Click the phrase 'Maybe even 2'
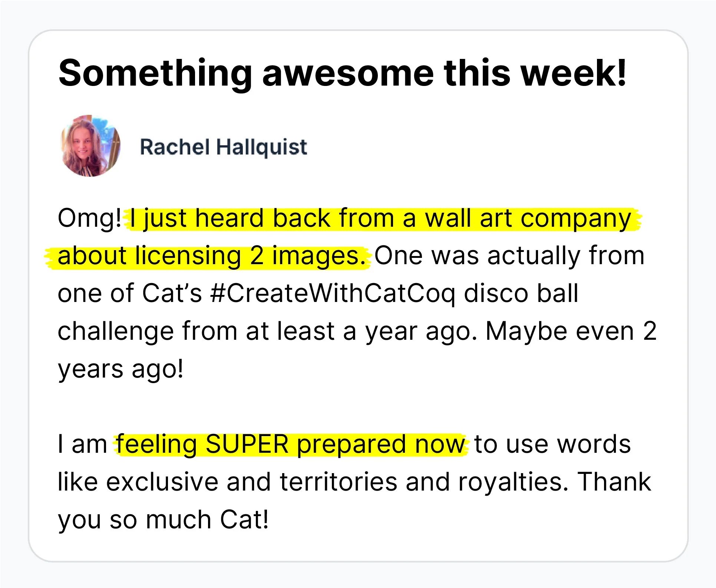 [571, 331]
